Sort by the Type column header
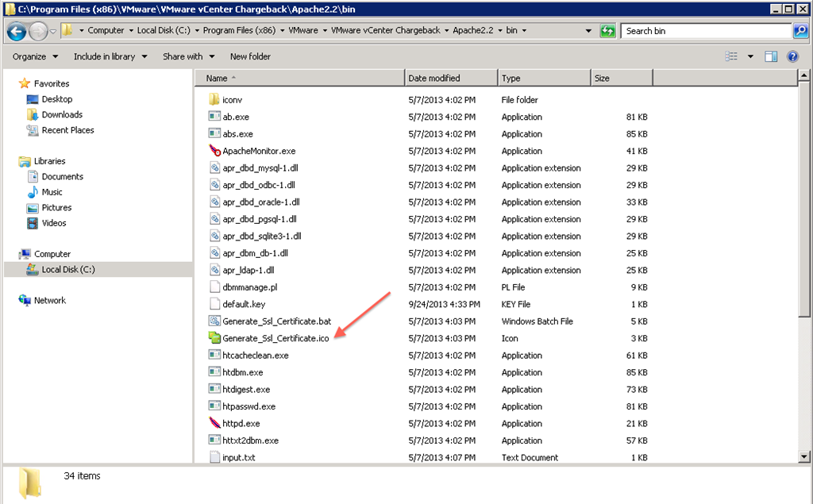Screen dimensions: 813x504 coord(545,79)
